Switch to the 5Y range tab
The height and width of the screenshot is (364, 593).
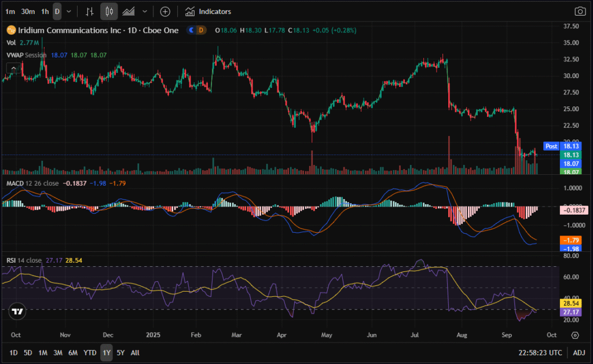pos(120,352)
